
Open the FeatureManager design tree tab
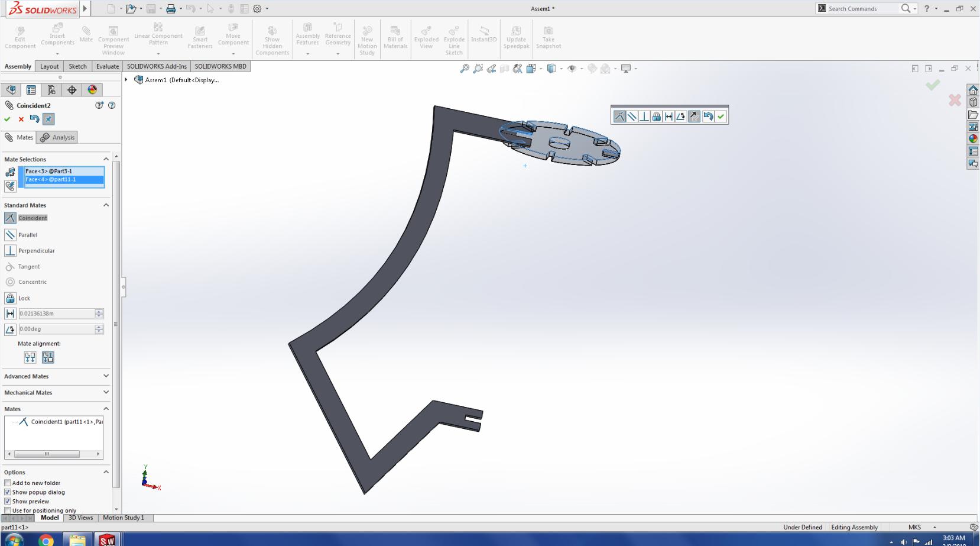point(11,90)
